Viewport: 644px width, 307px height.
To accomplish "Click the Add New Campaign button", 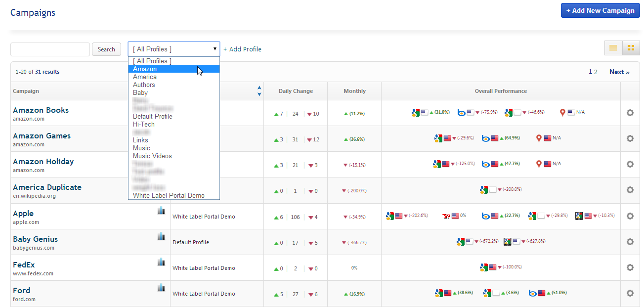I will [x=600, y=10].
